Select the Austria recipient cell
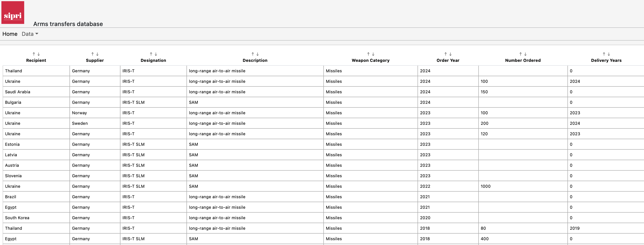Image resolution: width=644 pixels, height=245 pixels. [36, 165]
